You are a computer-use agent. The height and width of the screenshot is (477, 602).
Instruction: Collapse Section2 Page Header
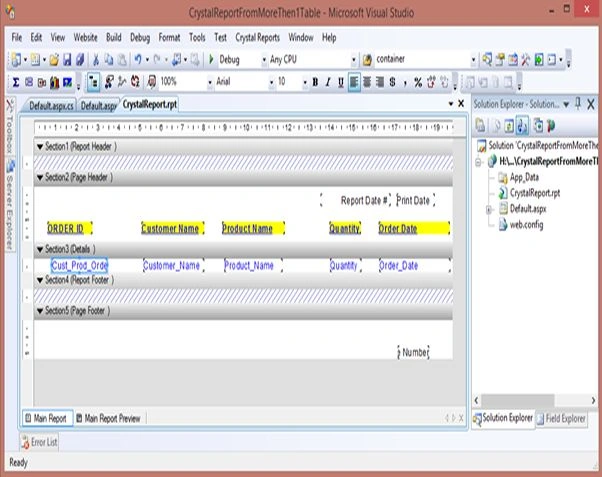click(40, 177)
